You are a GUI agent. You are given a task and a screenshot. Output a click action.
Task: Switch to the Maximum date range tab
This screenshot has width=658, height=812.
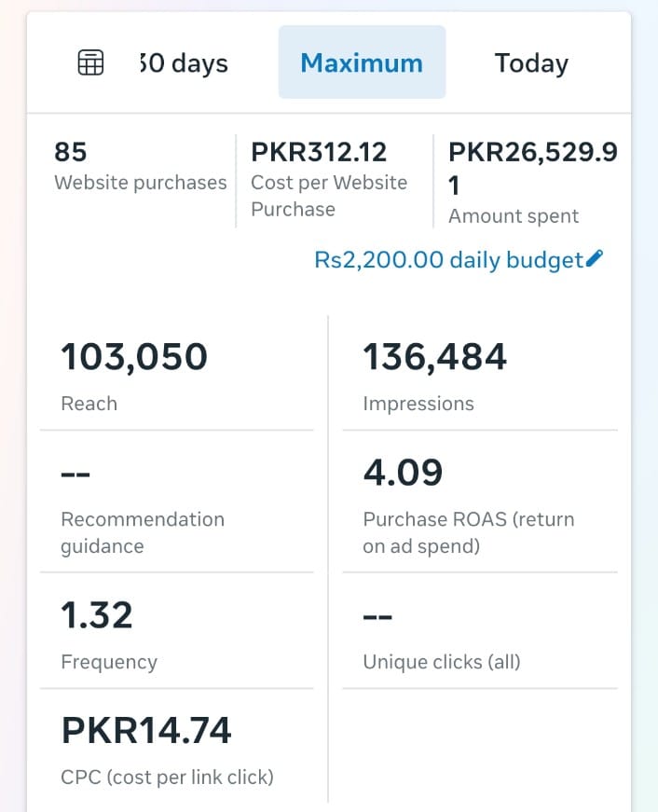(x=362, y=62)
